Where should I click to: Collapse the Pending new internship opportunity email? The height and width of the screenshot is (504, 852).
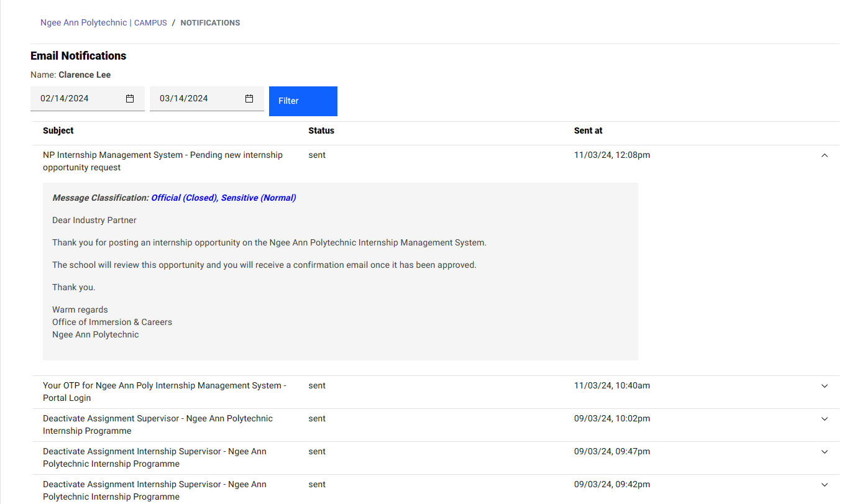824,155
